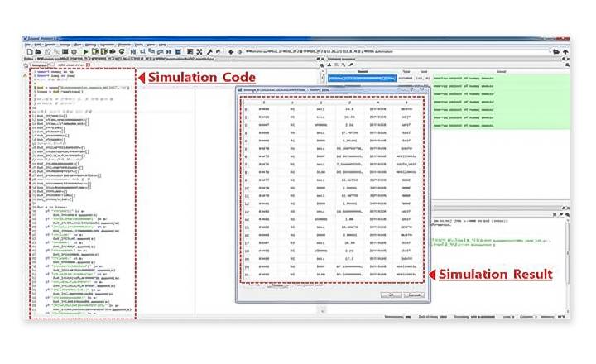Viewport: 596px width, 364px height.
Task: Click the Preferences wrench icon
Action: pos(210,51)
